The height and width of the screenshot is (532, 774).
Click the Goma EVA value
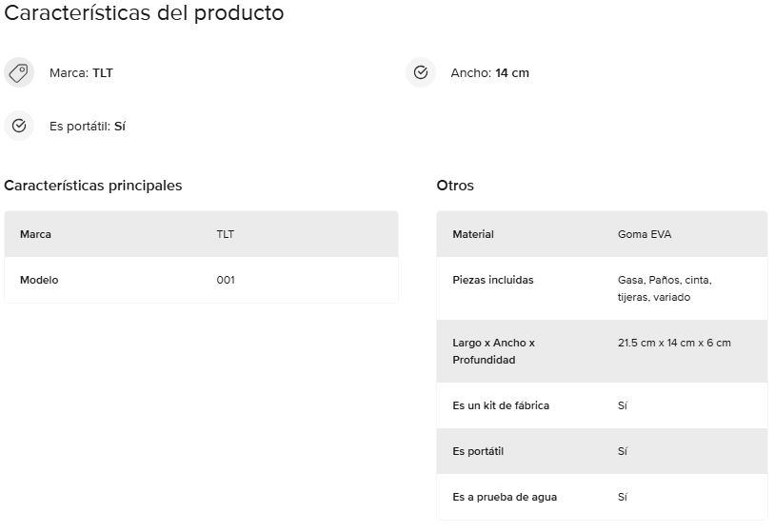point(645,234)
